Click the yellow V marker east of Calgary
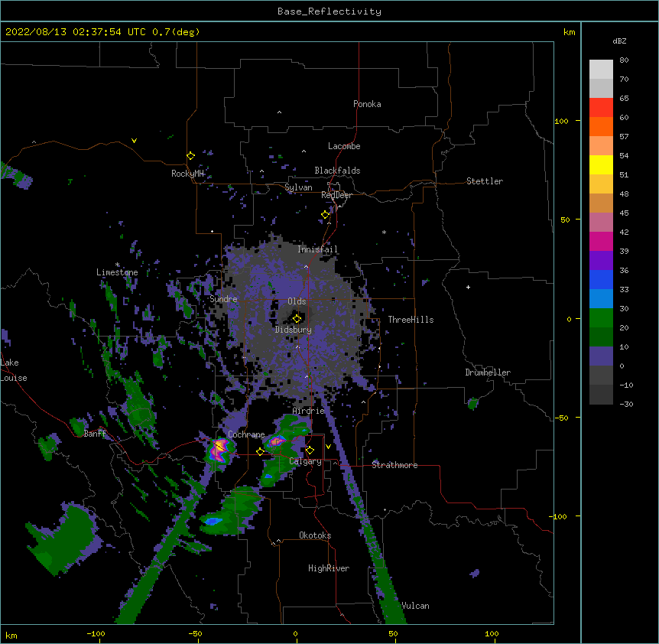 pos(328,447)
